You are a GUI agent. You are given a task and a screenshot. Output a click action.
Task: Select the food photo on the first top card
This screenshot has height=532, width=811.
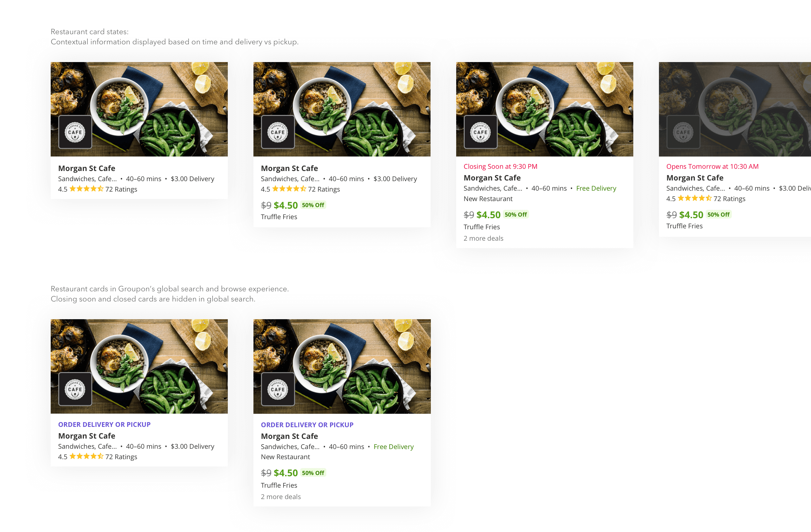coord(139,109)
